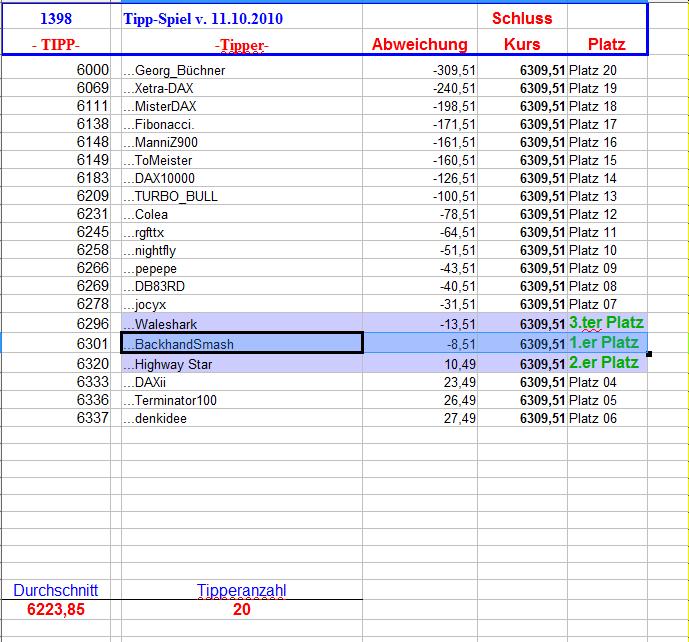Click the -Tipper- column header
689x642 pixels.
[242, 44]
